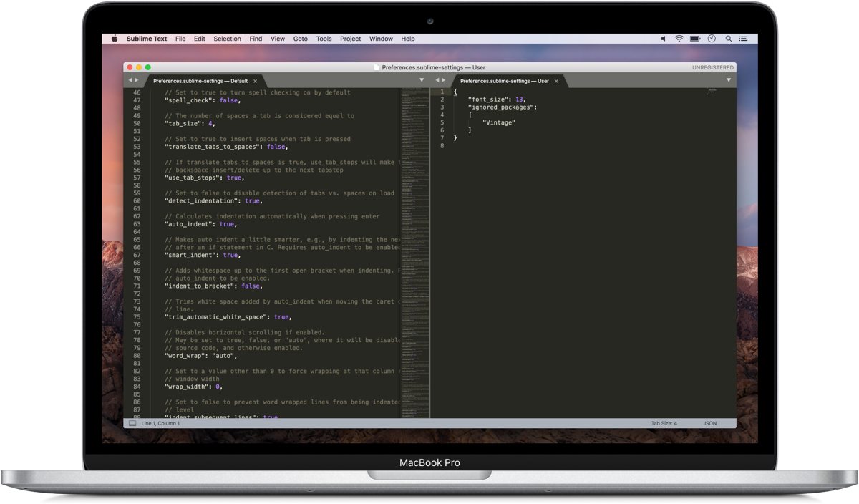
Task: Click the comment "The number of spaces a tab"
Action: pyautogui.click(x=259, y=116)
